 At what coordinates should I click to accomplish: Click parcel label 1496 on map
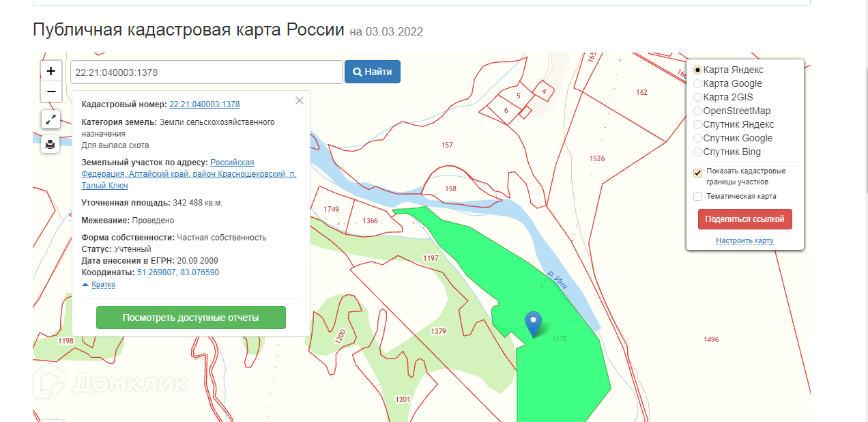711,339
